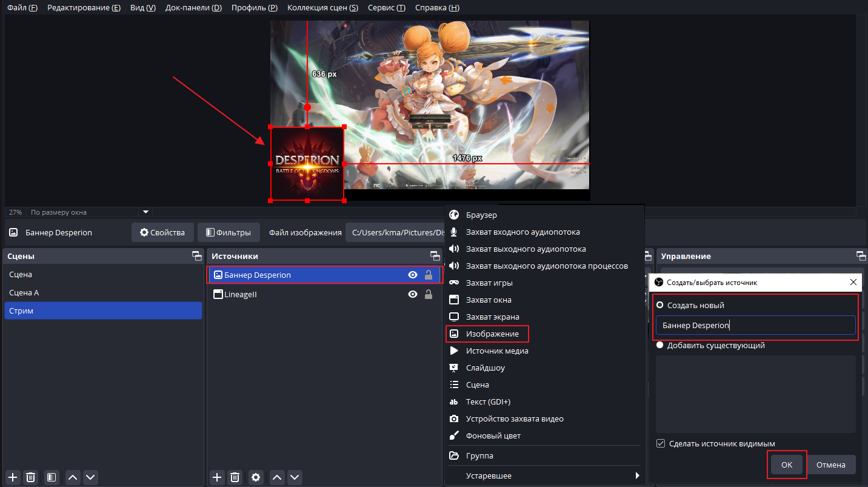The image size is (868, 487).
Task: Expand the Устаревшее submenu arrow
Action: tap(637, 475)
